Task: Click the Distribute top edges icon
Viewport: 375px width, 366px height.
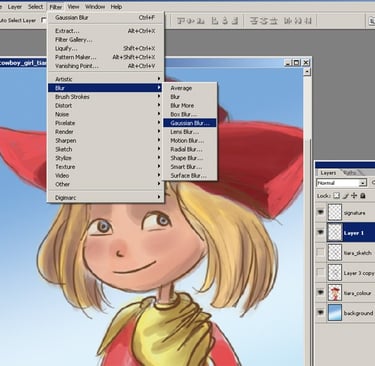Action: pyautogui.click(x=254, y=21)
